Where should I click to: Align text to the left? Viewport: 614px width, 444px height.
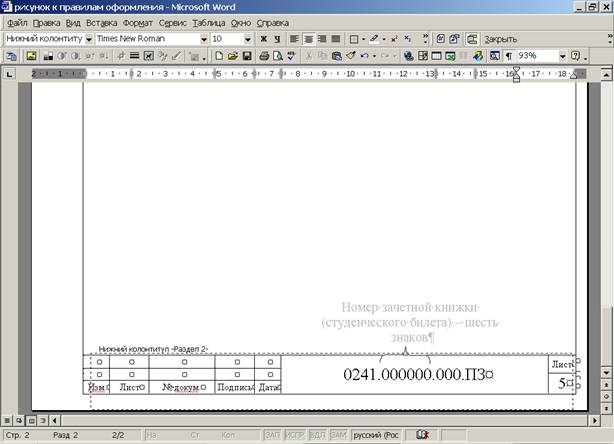pyautogui.click(x=294, y=39)
